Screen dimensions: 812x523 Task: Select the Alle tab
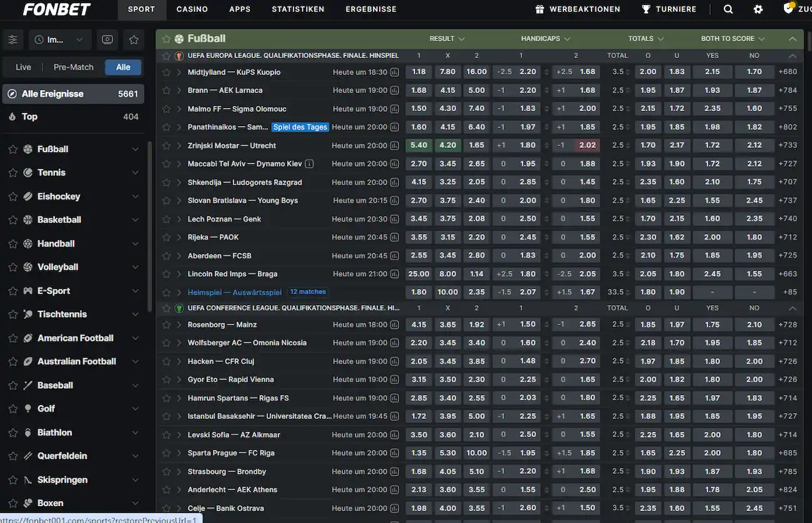tap(123, 67)
